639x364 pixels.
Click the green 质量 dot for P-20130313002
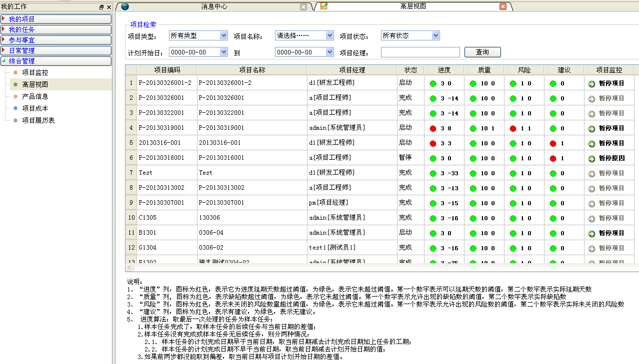[x=473, y=188]
